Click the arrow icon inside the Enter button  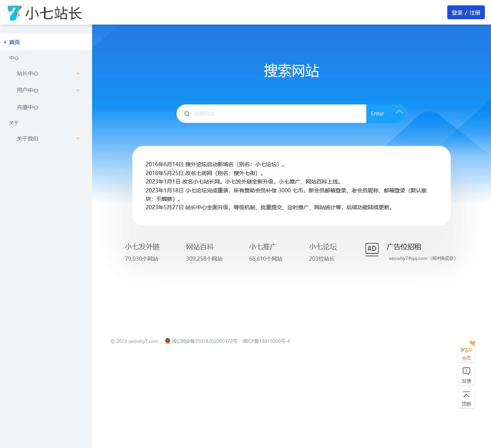[x=399, y=113]
